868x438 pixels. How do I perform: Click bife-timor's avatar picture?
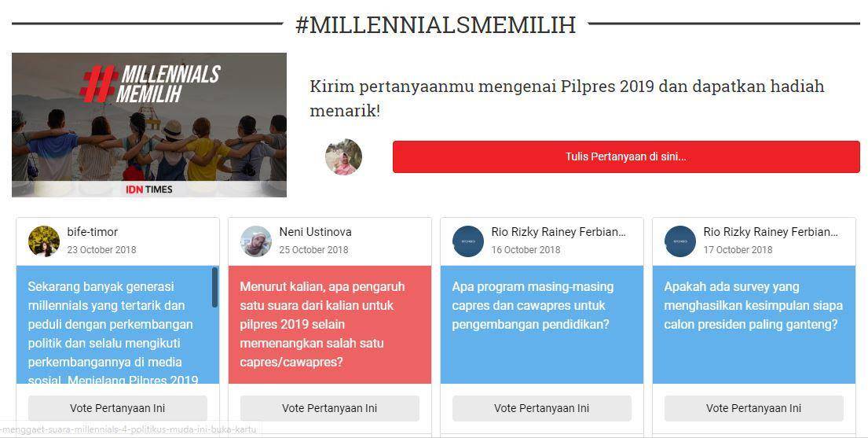point(44,241)
